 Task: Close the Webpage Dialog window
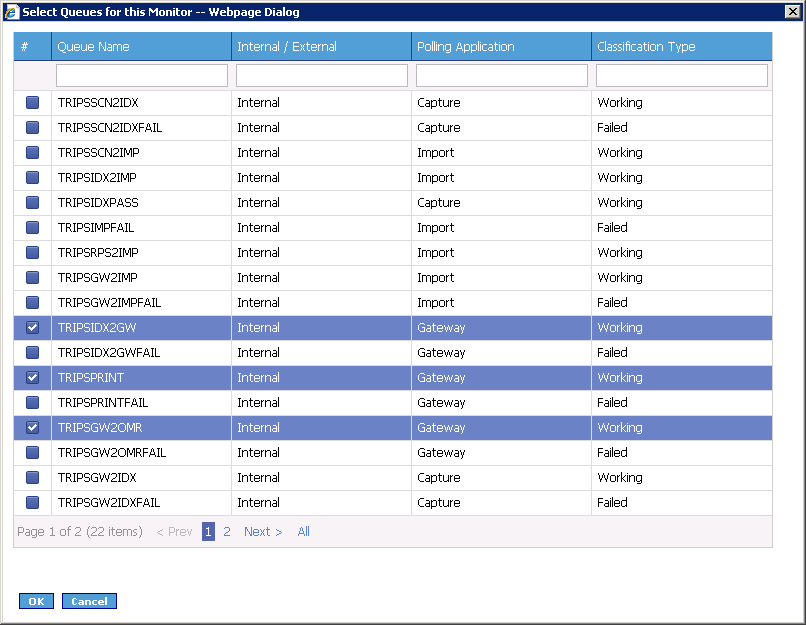793,11
